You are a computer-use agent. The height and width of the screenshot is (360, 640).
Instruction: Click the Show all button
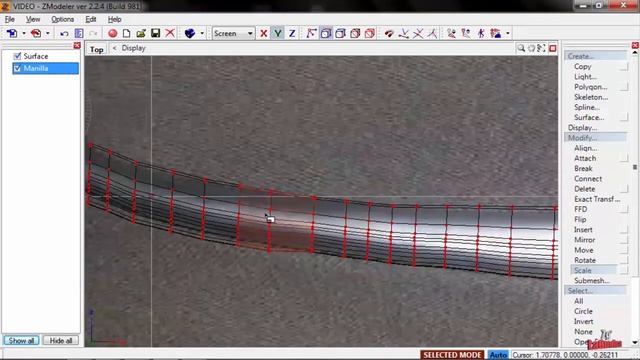(x=21, y=340)
